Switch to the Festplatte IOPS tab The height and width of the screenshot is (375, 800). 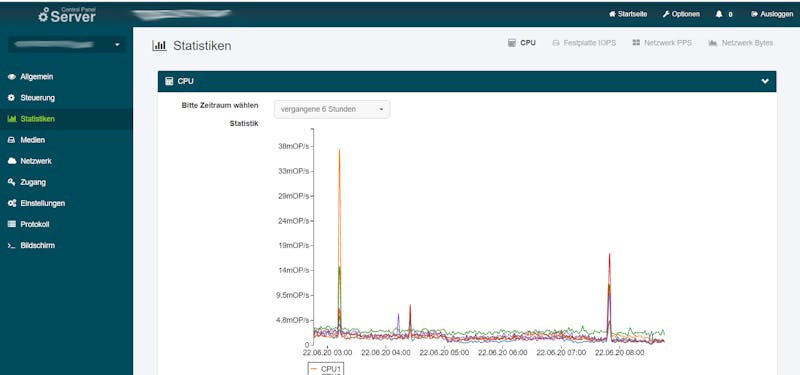pos(584,43)
